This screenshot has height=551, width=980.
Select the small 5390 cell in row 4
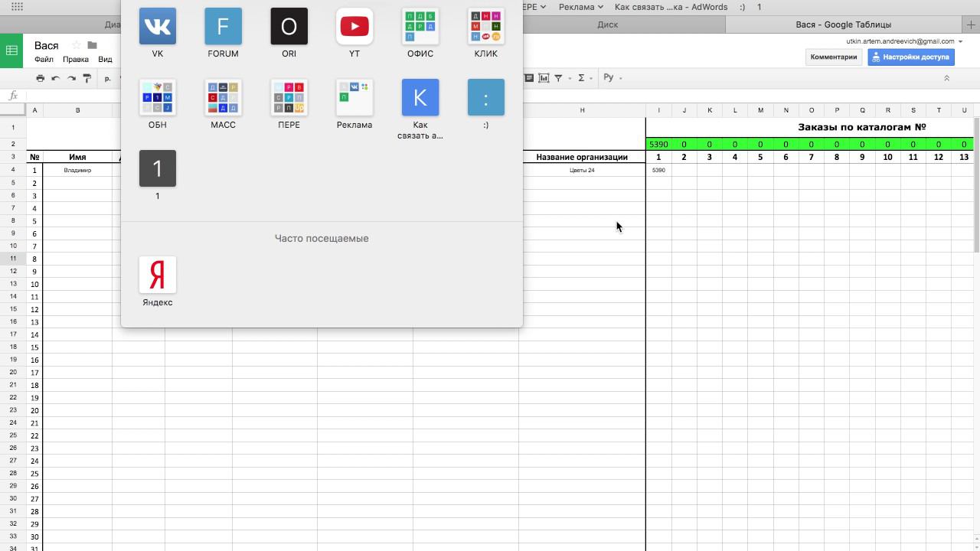click(658, 170)
